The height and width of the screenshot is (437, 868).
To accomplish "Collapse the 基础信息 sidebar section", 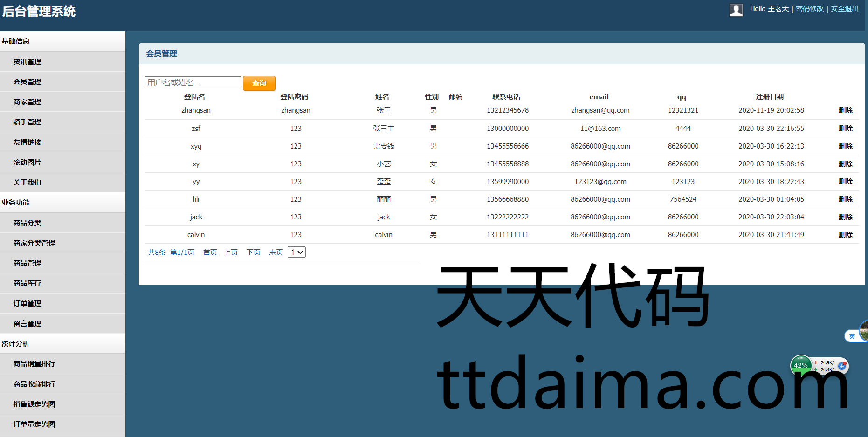I will coord(62,41).
